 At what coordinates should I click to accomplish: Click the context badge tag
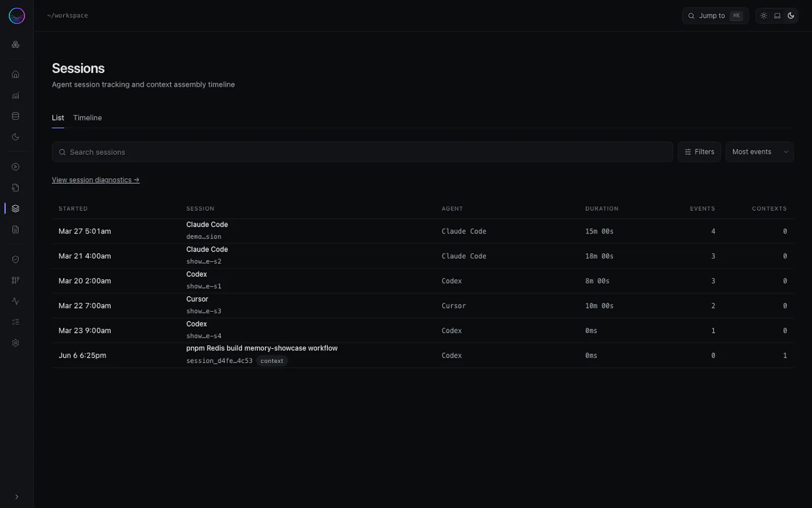point(272,361)
